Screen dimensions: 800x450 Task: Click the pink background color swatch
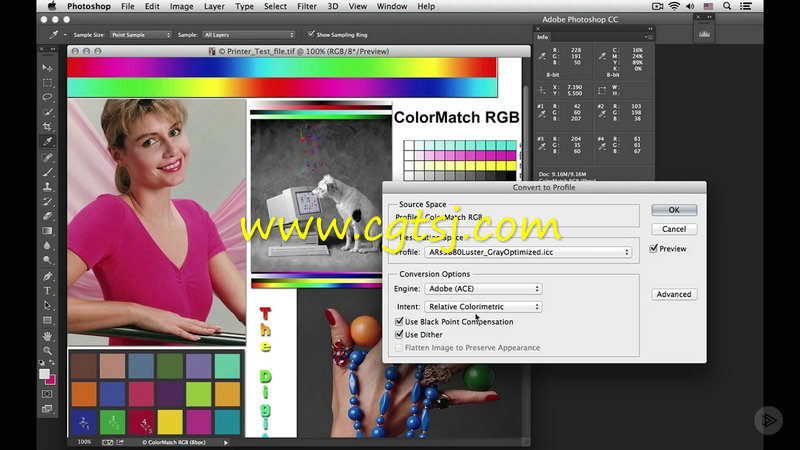(x=52, y=381)
